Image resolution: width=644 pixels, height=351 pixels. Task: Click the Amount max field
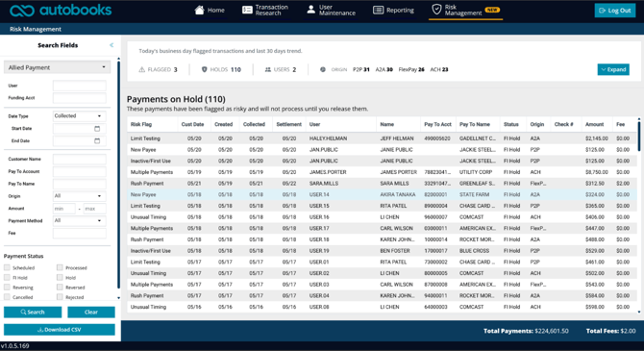click(x=94, y=209)
